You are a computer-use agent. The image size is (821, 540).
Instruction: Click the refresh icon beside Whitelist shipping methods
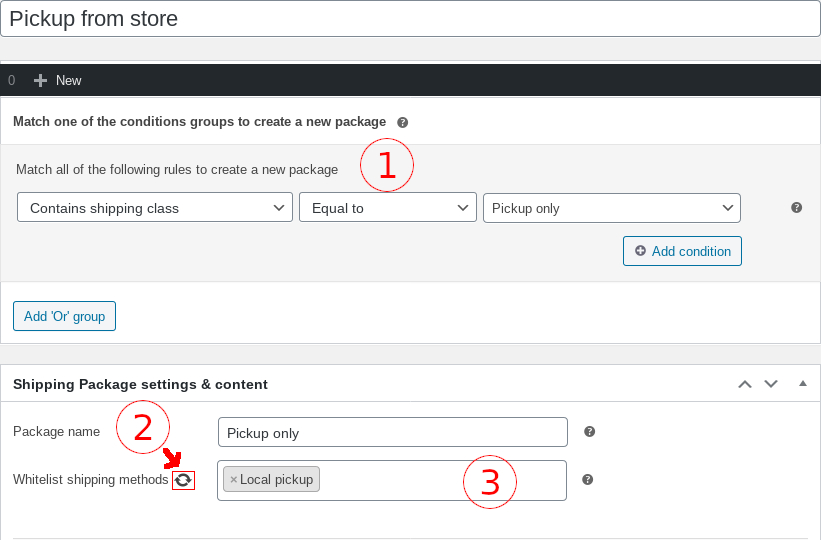coord(183,481)
